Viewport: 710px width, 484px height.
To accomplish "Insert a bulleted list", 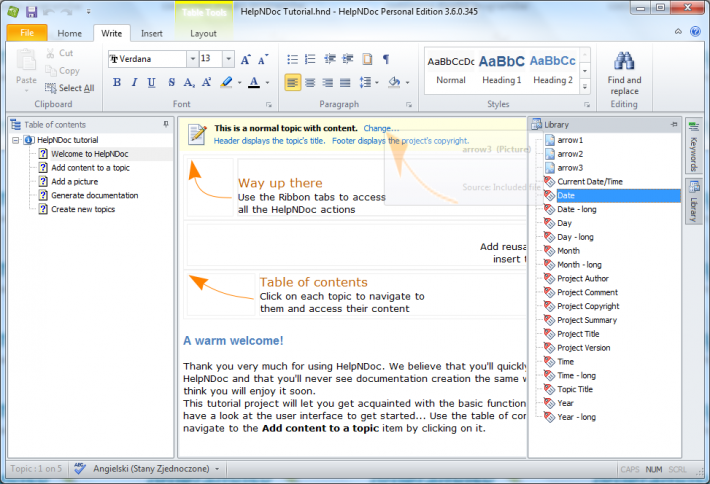I will click(x=291, y=60).
